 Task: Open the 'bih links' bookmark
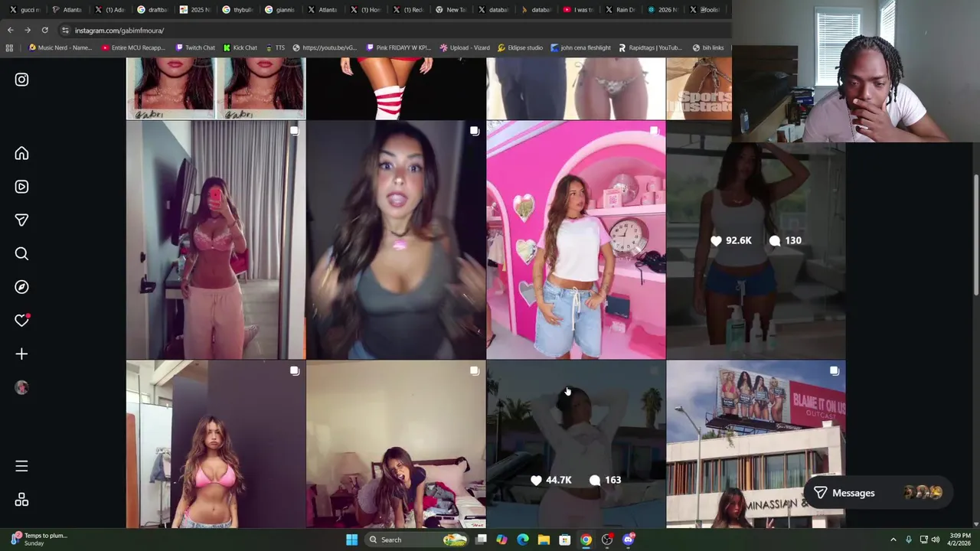pos(707,48)
